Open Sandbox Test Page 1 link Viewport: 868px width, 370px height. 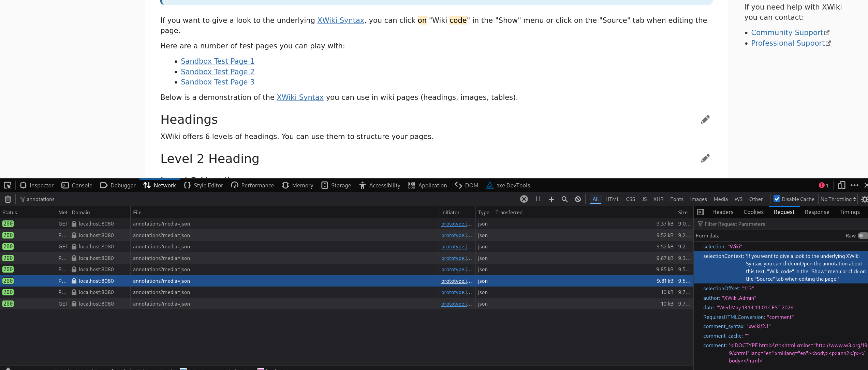[x=218, y=61]
